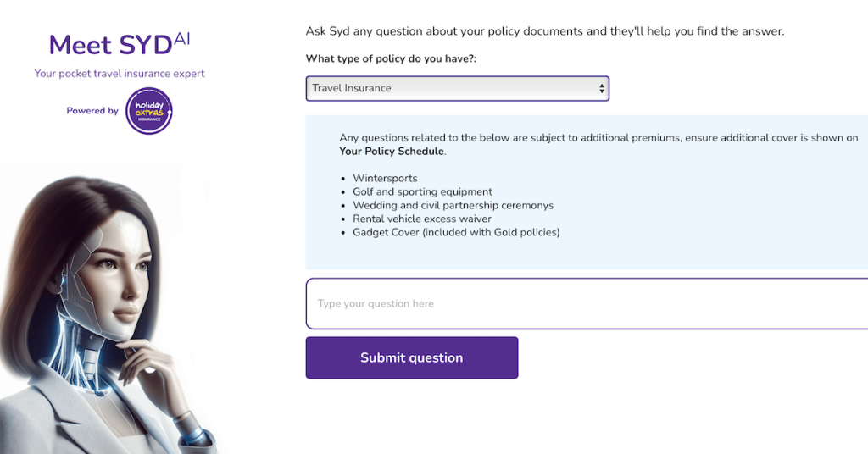Click the 'Type your question here' field
868x454 pixels.
coord(585,303)
